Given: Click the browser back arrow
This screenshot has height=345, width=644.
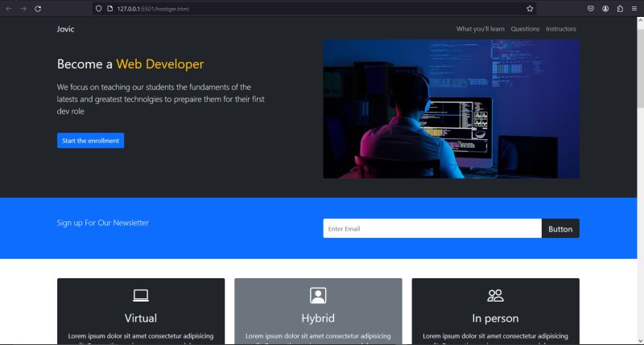Looking at the screenshot, I should (9, 9).
